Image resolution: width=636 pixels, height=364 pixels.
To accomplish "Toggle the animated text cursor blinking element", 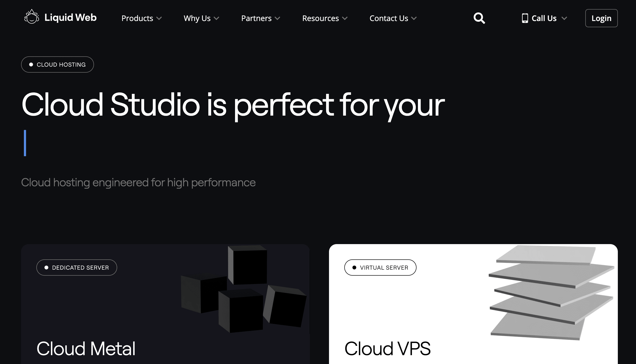I will [25, 142].
